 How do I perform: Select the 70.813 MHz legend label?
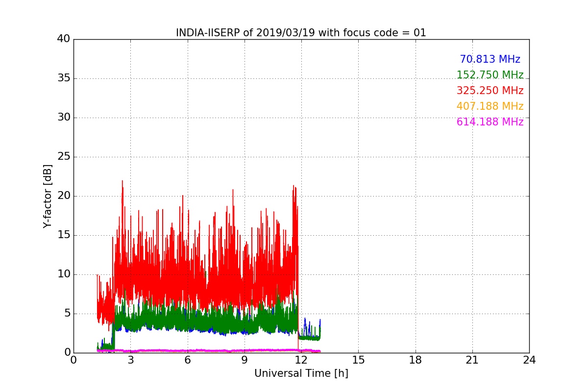coord(490,59)
